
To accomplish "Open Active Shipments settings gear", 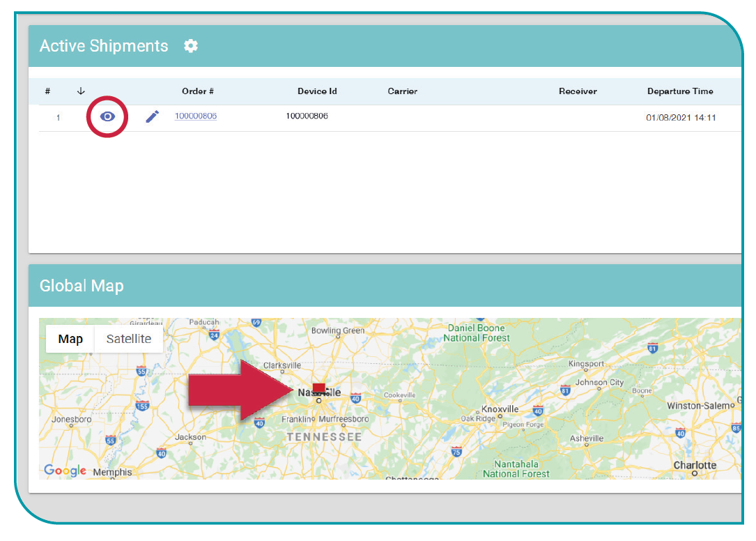I will point(191,46).
